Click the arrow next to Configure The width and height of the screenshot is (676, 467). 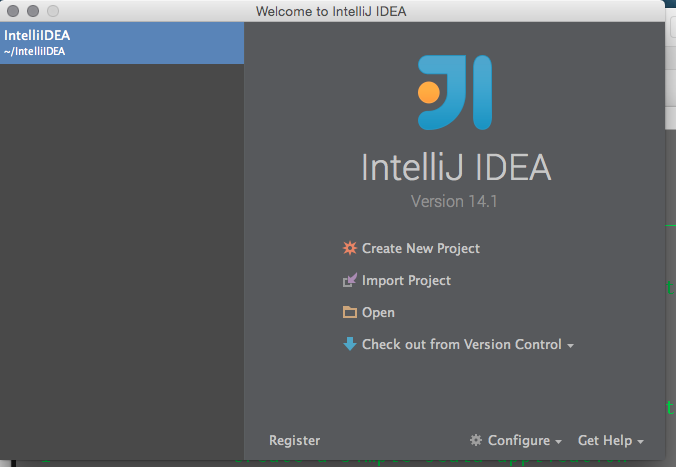point(558,442)
